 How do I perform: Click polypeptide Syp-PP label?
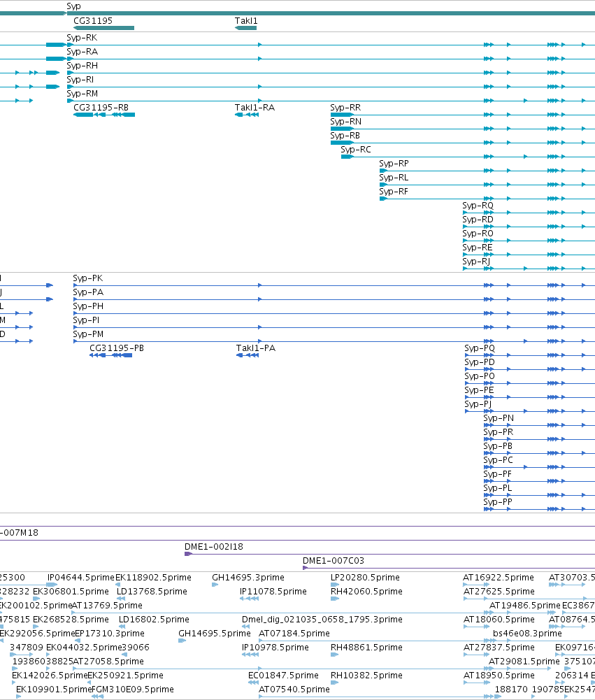(498, 502)
